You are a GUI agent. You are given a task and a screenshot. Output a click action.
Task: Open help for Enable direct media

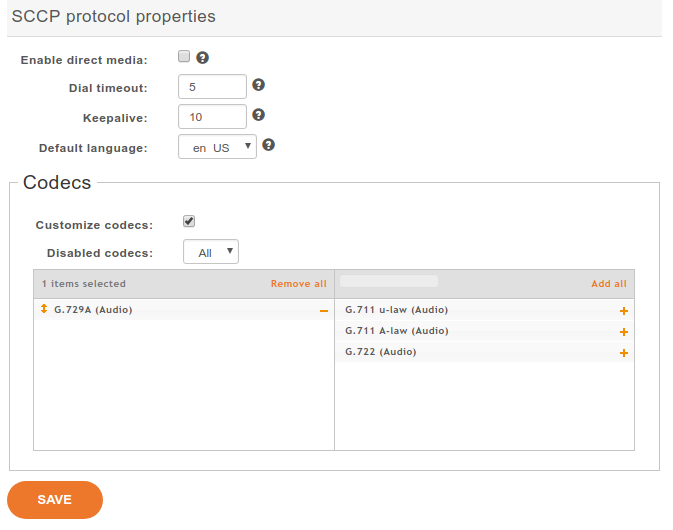(x=203, y=58)
